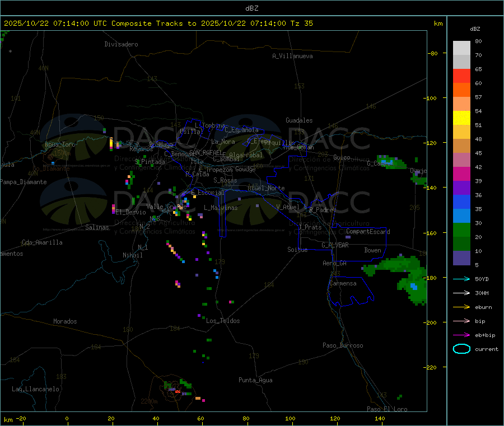Pick the purple 36-39 dBZ swatch
The height and width of the screenshot is (426, 504).
pos(461,188)
